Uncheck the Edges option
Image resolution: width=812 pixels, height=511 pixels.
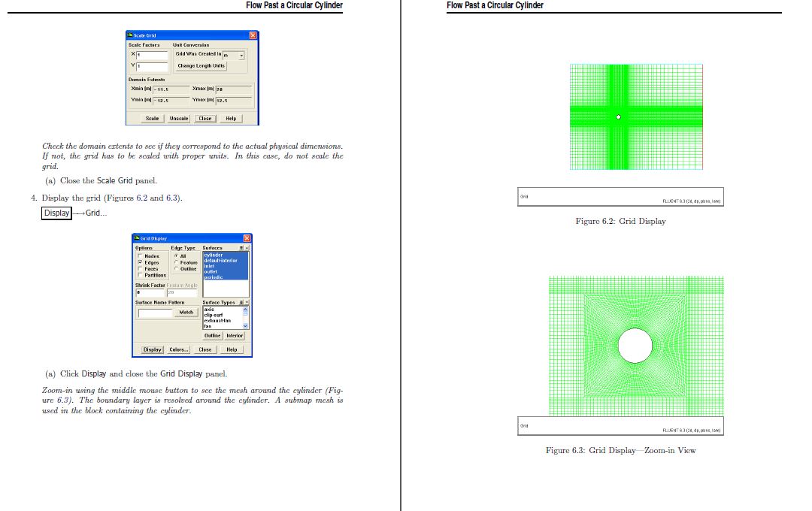139,262
